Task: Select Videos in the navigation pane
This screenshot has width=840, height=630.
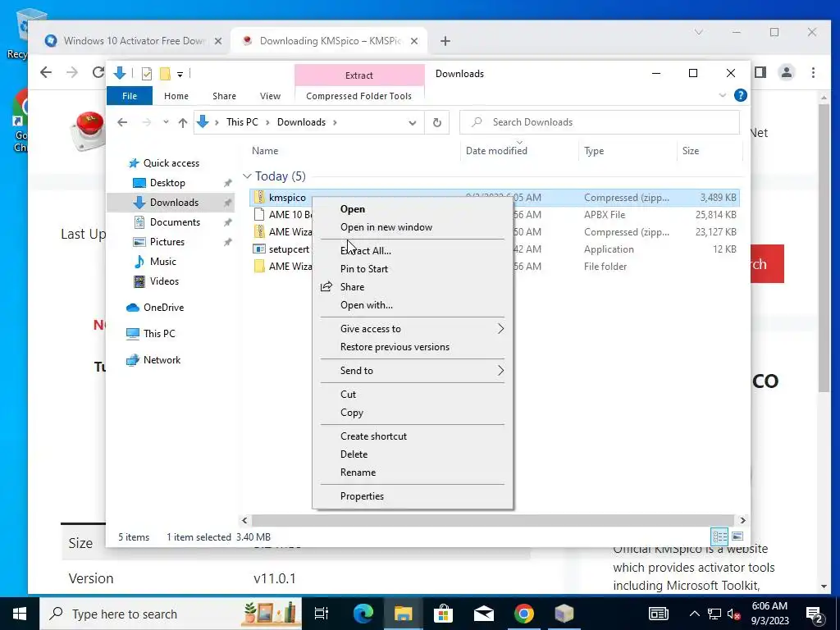Action: (x=164, y=281)
